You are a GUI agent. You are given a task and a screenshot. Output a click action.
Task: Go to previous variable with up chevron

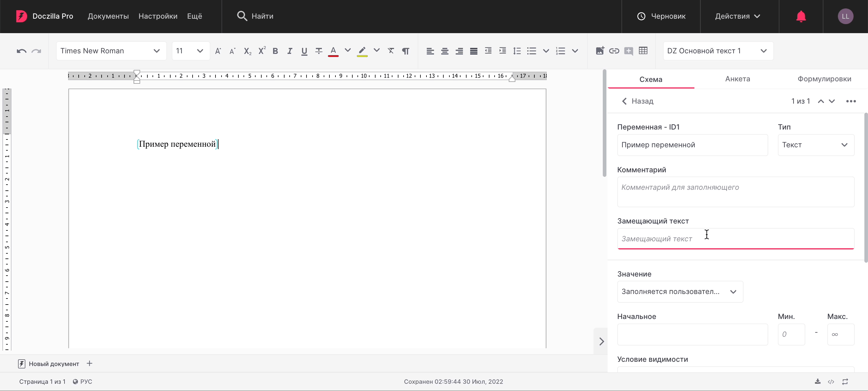coord(821,102)
